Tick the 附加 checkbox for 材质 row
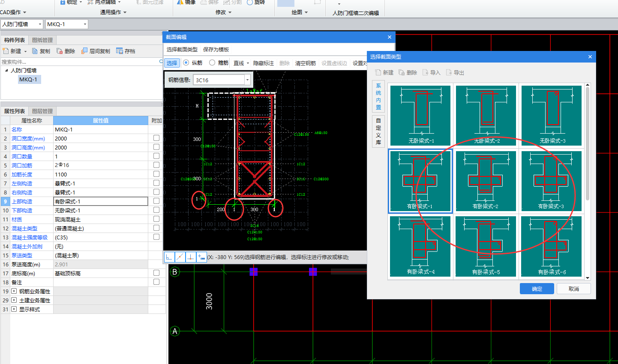Image resolution: width=618 pixels, height=364 pixels. [156, 219]
